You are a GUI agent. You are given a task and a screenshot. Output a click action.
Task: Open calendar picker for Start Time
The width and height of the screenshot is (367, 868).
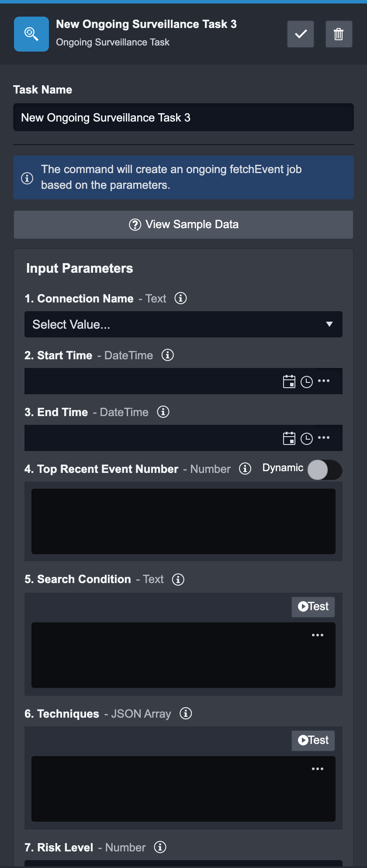289,382
